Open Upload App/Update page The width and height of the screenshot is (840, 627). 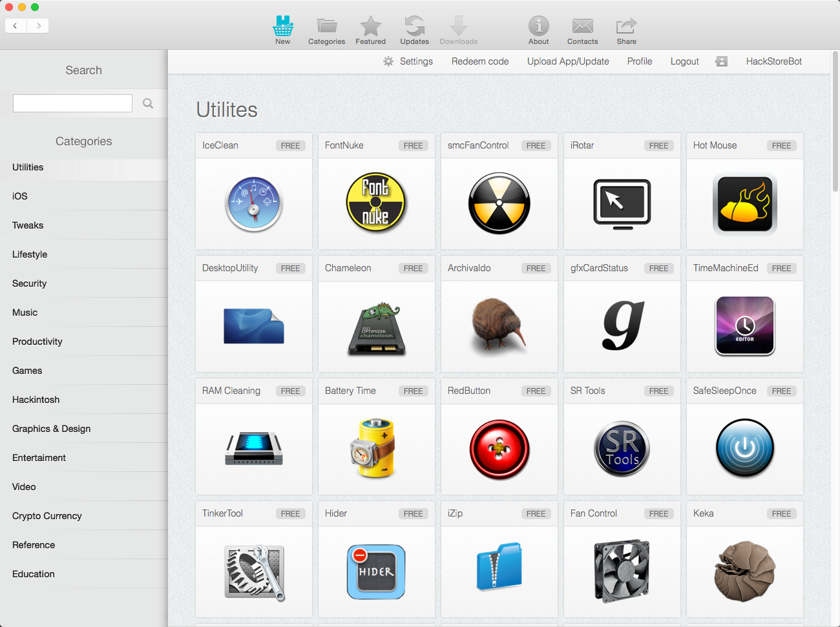point(568,61)
